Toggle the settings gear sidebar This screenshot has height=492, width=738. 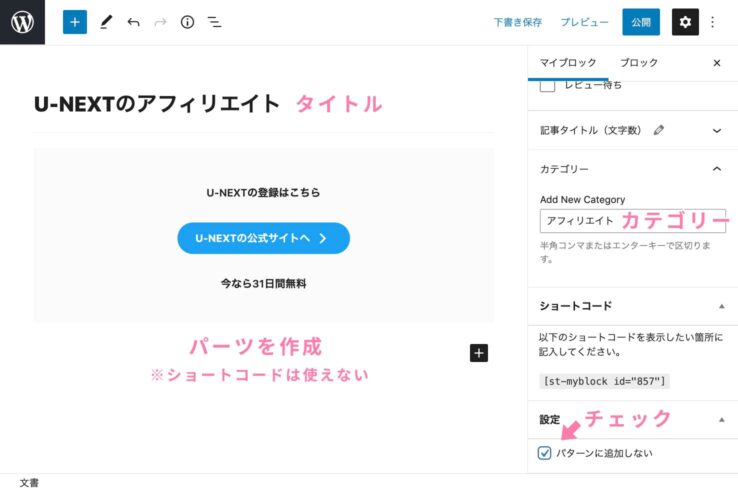685,22
